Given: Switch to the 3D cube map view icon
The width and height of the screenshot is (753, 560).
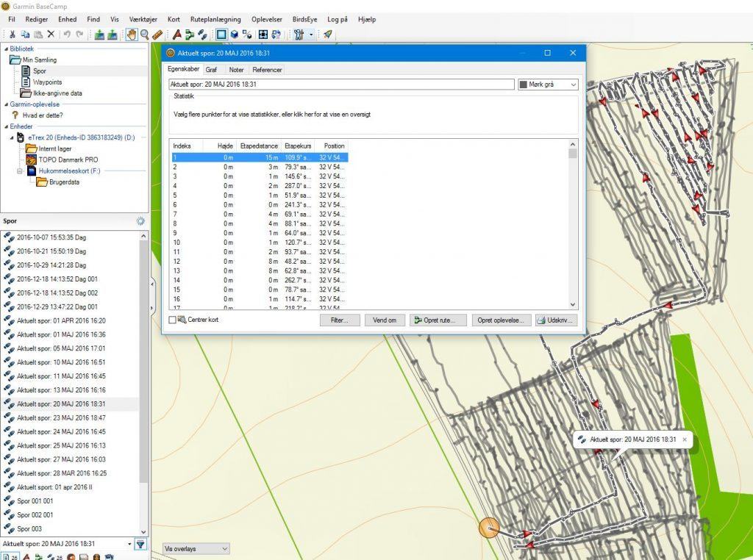Looking at the screenshot, I should (x=235, y=35).
